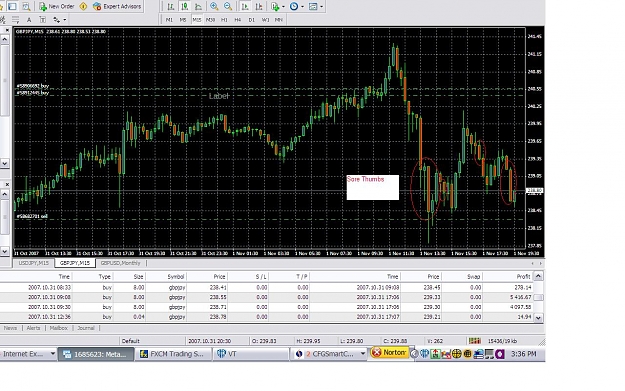Open the GBPUSD,Monthly chart tab
This screenshot has height=391, width=625.
point(121,263)
